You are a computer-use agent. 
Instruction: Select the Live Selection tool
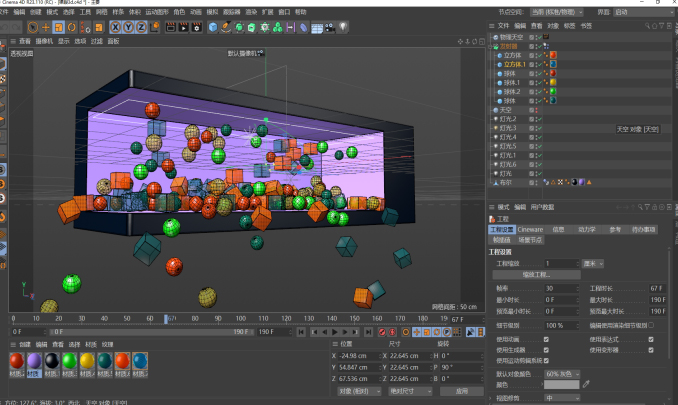pos(32,28)
